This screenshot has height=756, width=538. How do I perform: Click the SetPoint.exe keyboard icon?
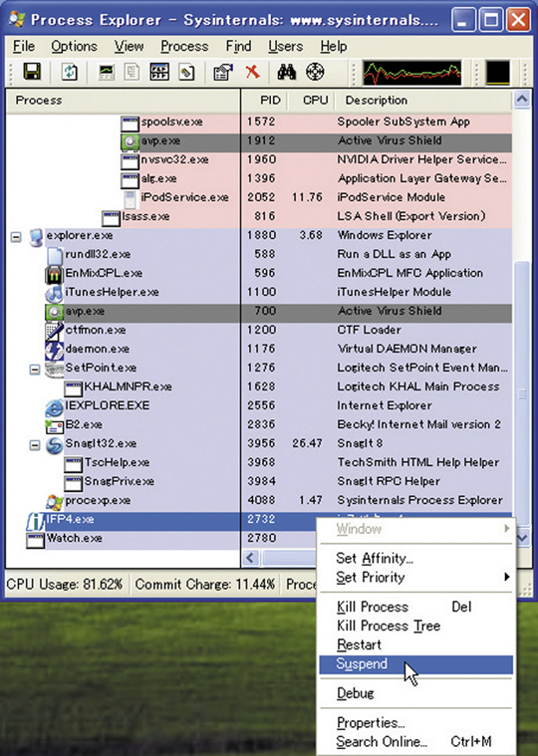click(54, 369)
